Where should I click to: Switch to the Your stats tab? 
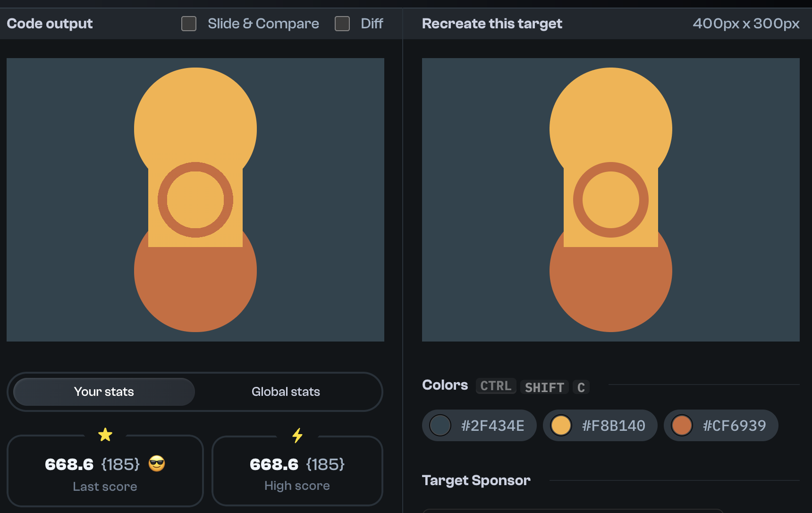pos(103,392)
